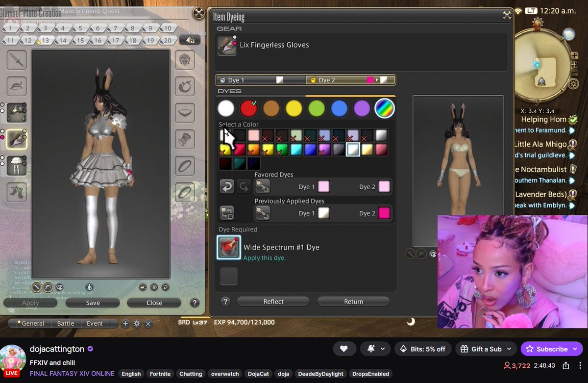
Task: Open the Battle chat tab
Action: [66, 324]
